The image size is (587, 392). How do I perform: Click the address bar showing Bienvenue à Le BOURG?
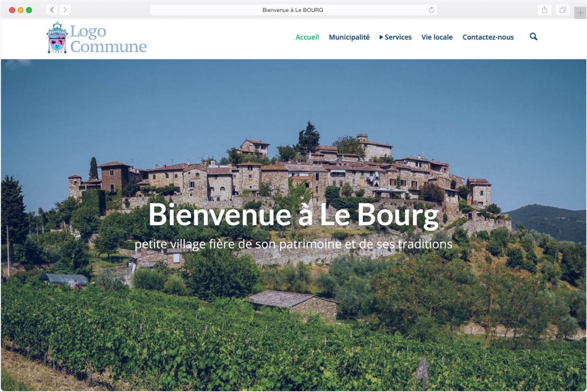(x=293, y=10)
